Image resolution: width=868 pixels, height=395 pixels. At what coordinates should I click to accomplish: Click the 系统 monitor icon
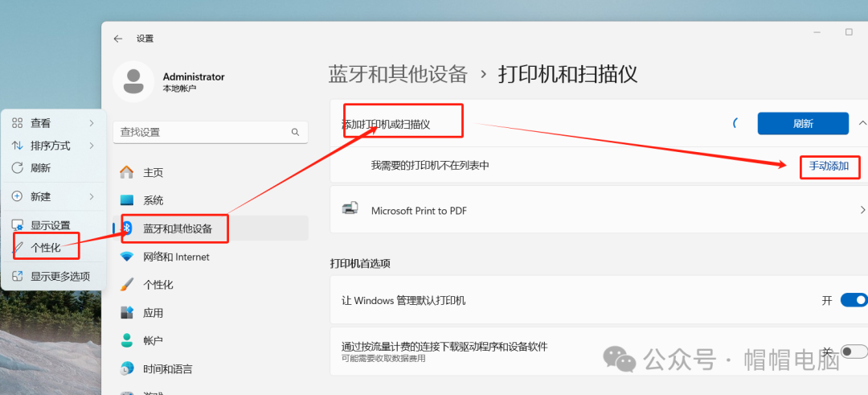tap(127, 200)
